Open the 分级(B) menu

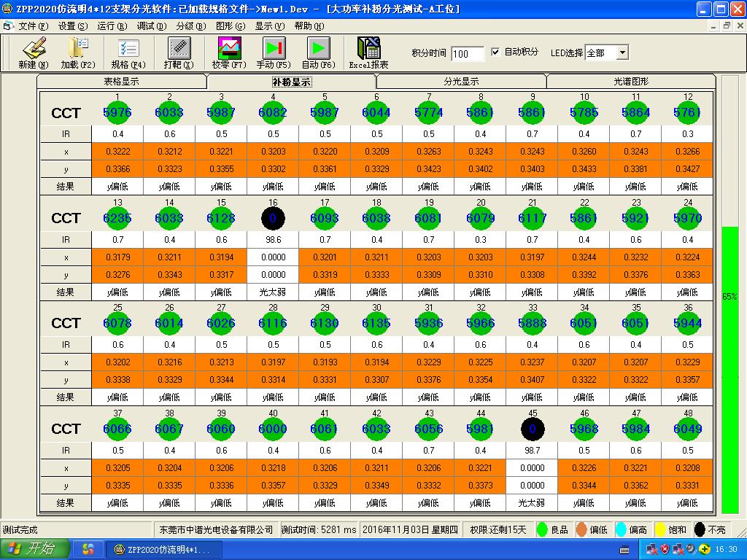[190, 26]
